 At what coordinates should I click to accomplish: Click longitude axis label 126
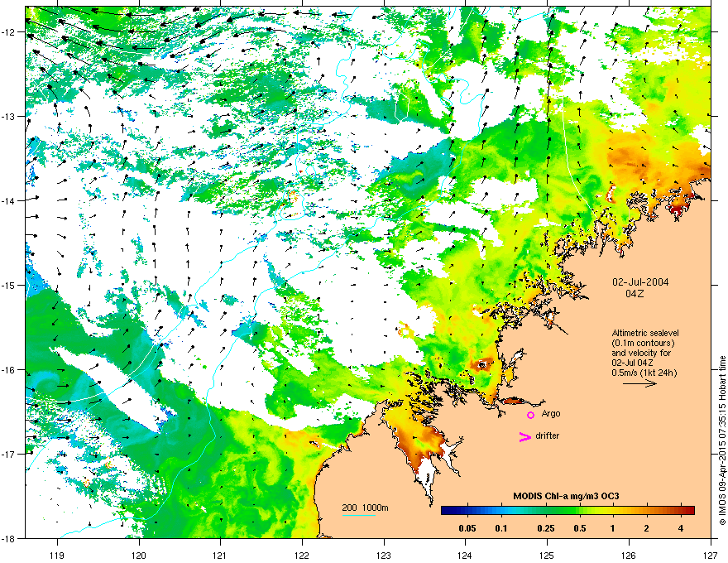click(629, 555)
